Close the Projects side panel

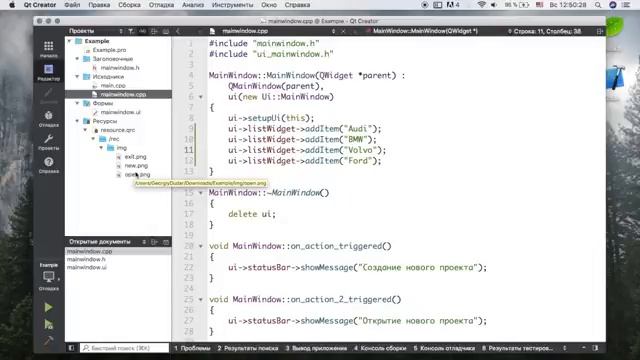166,31
